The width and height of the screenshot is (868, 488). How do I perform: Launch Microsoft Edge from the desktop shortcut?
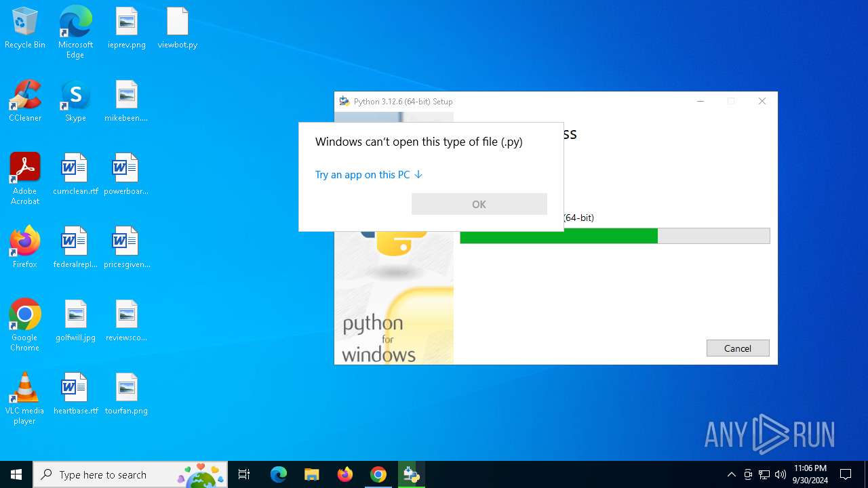[x=75, y=32]
